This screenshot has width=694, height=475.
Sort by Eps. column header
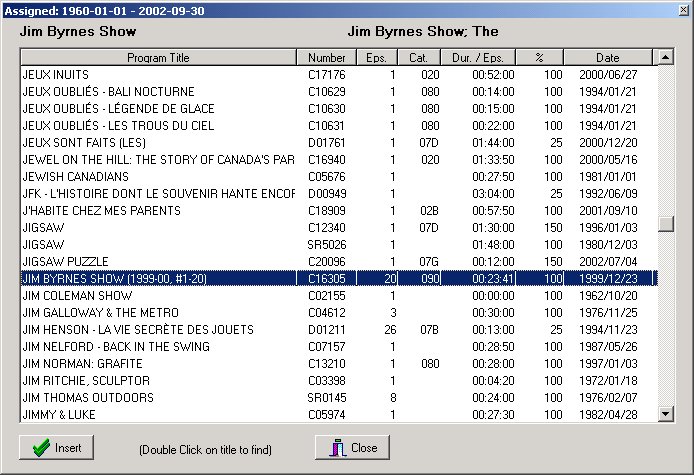(377, 58)
